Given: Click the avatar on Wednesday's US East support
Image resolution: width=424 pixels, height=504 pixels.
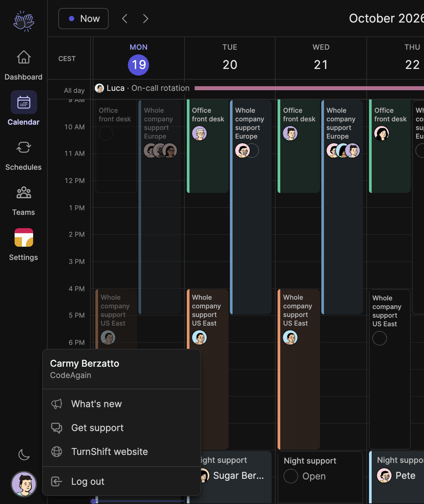Looking at the screenshot, I should point(290,338).
